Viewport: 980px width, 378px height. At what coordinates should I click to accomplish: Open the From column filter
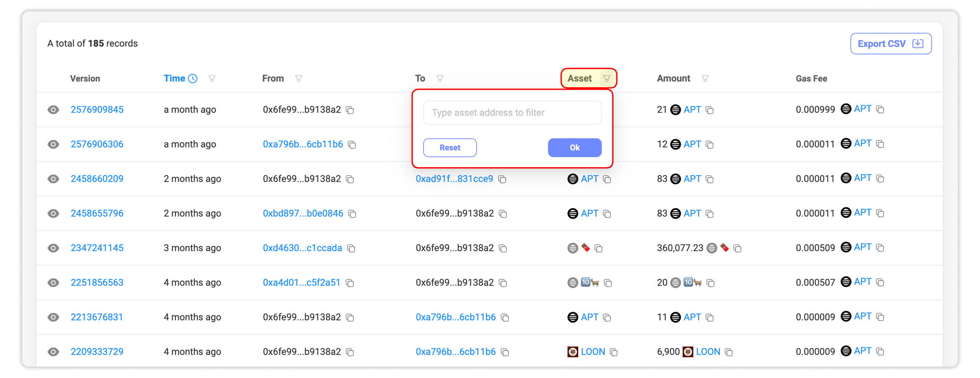click(298, 78)
